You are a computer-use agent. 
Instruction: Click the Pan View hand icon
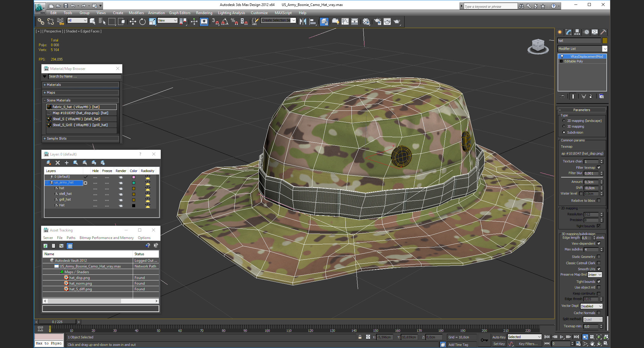[x=592, y=344]
